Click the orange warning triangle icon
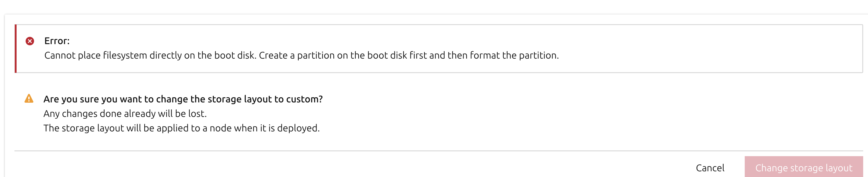Screen dimensions: 868x177 (x=29, y=99)
